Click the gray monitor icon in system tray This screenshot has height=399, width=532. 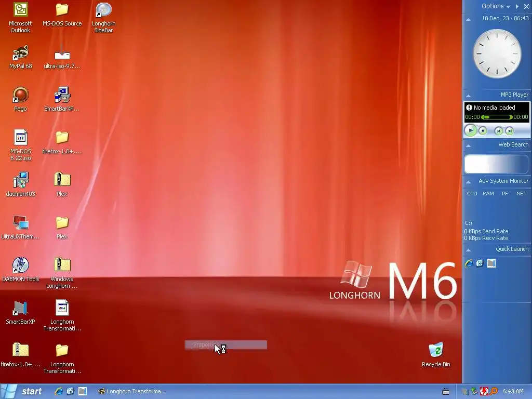465,392
